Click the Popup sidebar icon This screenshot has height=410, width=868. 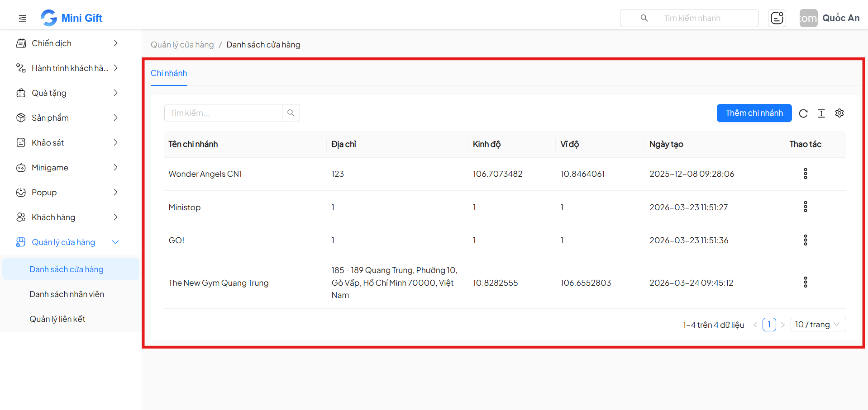pos(21,193)
